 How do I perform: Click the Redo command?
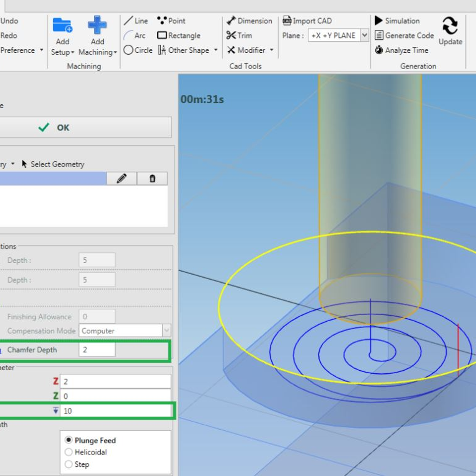9,35
